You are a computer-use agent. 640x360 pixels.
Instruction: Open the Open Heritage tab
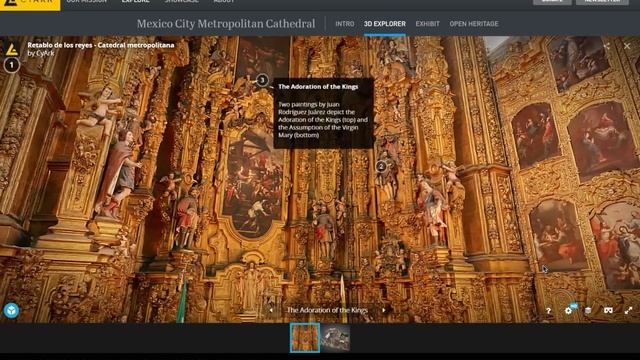474,24
